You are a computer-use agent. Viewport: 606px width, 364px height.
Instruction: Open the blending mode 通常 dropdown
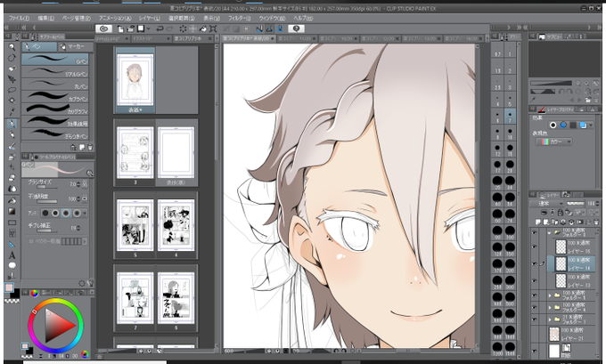click(x=547, y=204)
